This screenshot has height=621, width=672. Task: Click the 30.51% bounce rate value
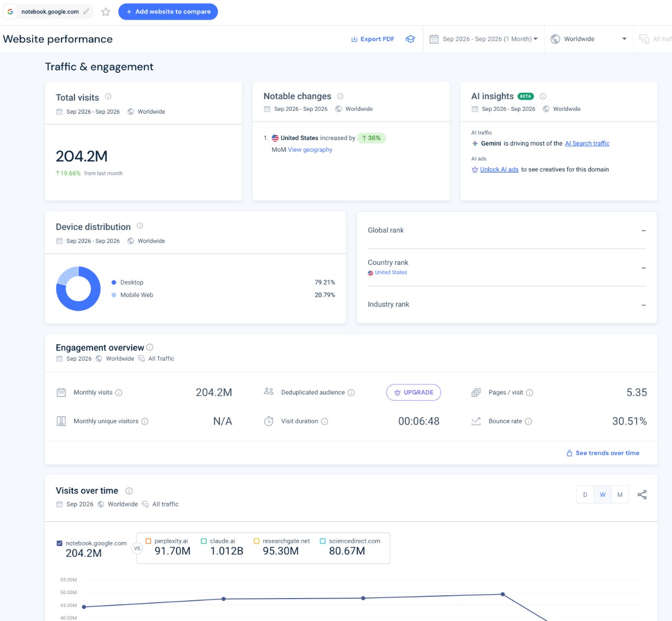tap(629, 421)
